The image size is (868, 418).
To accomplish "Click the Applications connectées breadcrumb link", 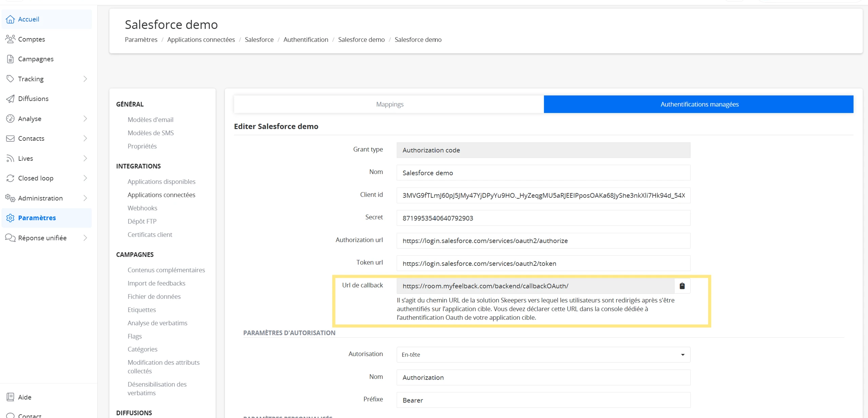I will point(201,40).
